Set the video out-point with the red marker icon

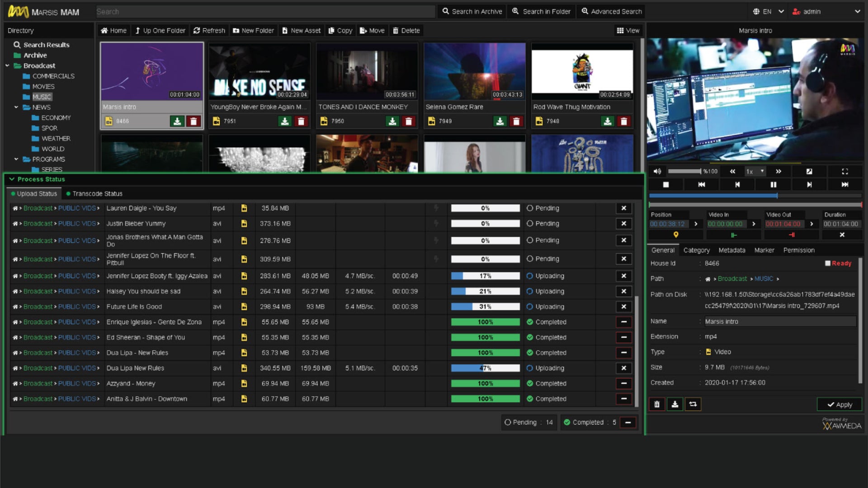(792, 235)
